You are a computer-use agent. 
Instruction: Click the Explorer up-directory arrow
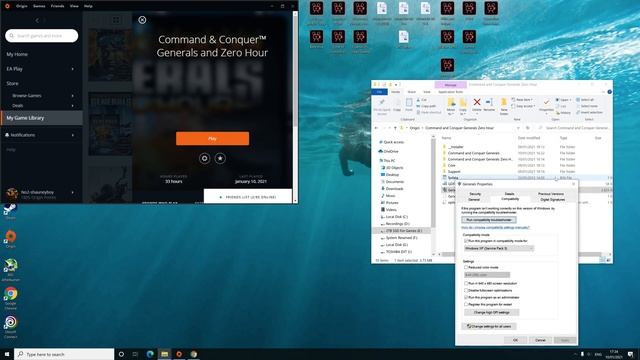(x=395, y=128)
